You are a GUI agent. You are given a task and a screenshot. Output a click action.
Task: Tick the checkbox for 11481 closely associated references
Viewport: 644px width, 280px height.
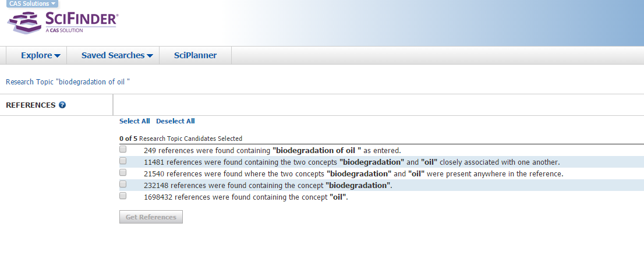pyautogui.click(x=123, y=161)
